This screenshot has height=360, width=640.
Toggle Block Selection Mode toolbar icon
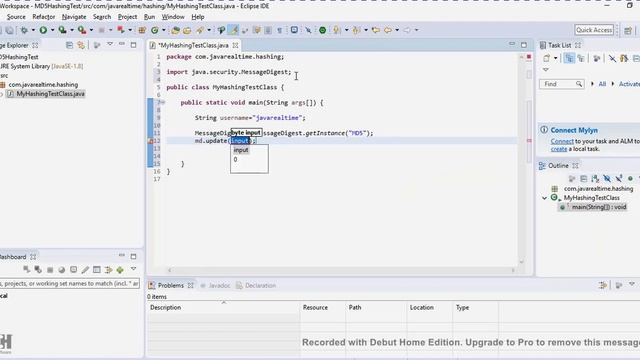268,30
